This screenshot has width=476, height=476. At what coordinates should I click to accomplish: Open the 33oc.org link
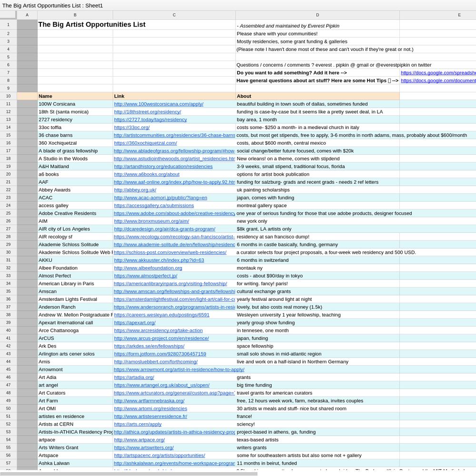coord(132,128)
